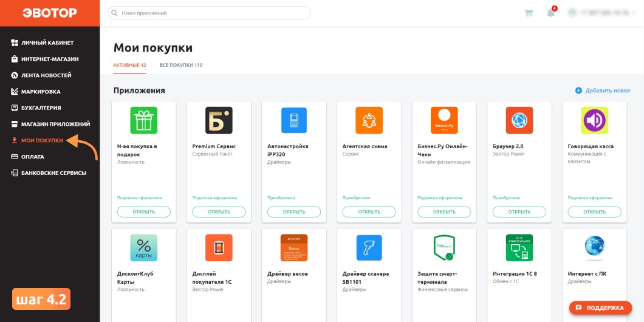Switch to the Активные 42 tab

[x=130, y=65]
